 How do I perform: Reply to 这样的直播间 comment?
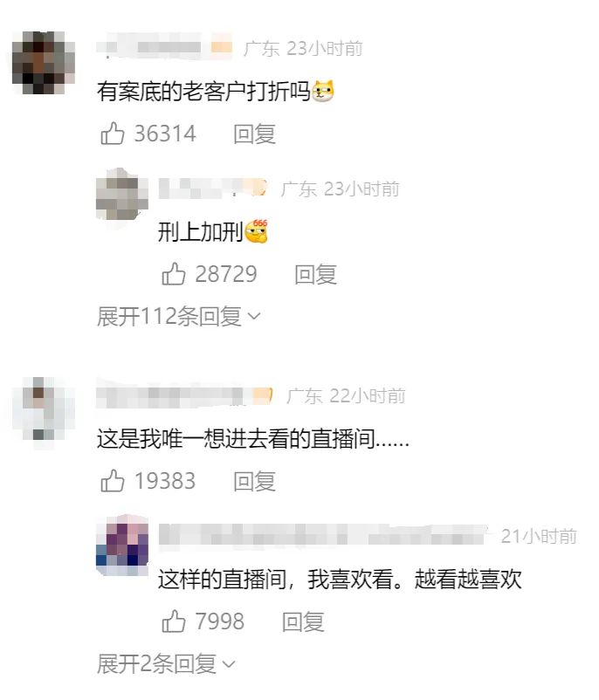pyautogui.click(x=303, y=621)
